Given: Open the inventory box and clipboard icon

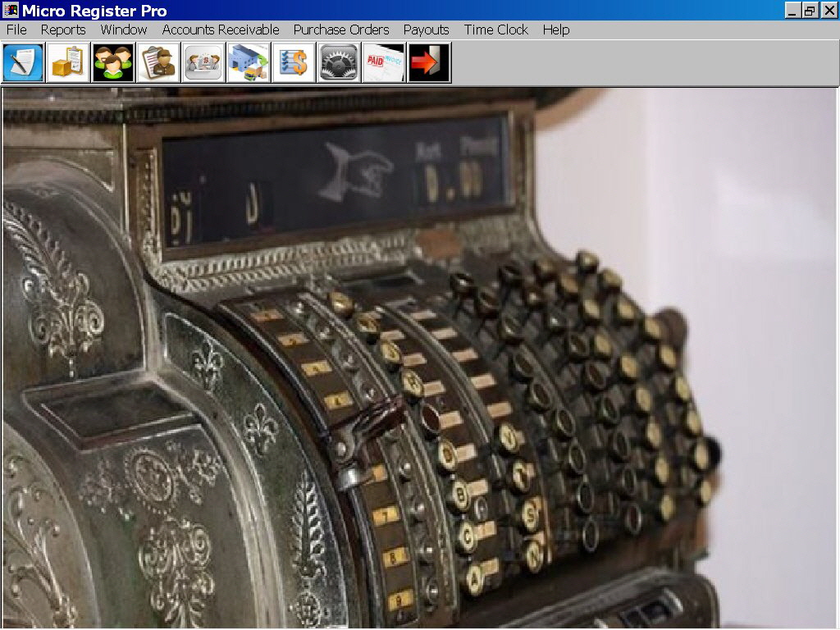Looking at the screenshot, I should point(68,62).
